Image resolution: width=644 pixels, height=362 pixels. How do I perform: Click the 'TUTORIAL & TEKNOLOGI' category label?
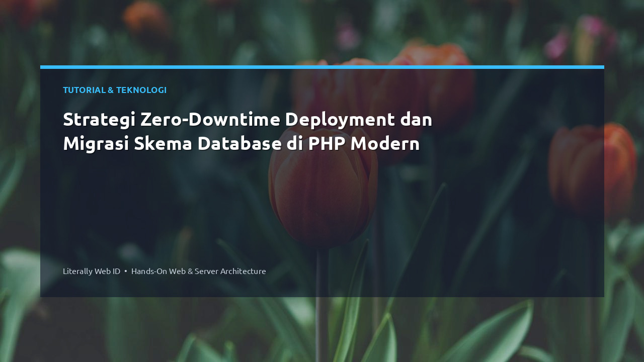coord(115,90)
